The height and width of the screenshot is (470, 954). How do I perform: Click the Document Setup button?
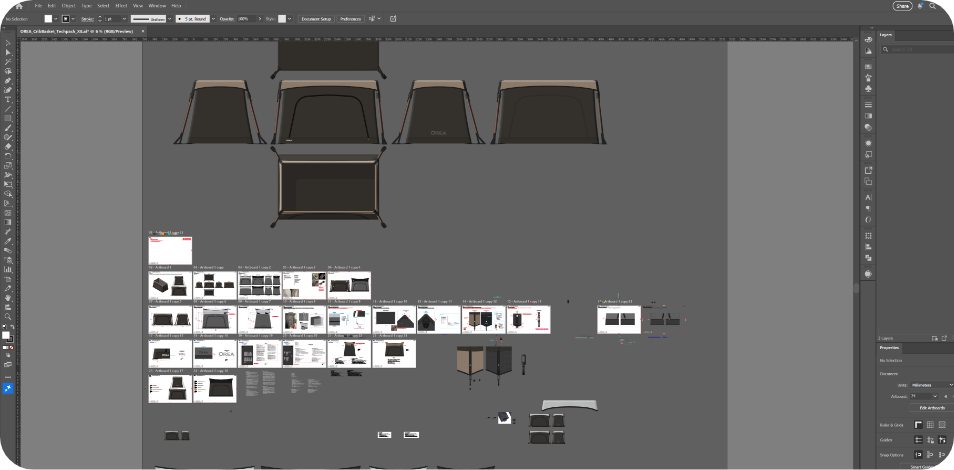click(x=316, y=18)
